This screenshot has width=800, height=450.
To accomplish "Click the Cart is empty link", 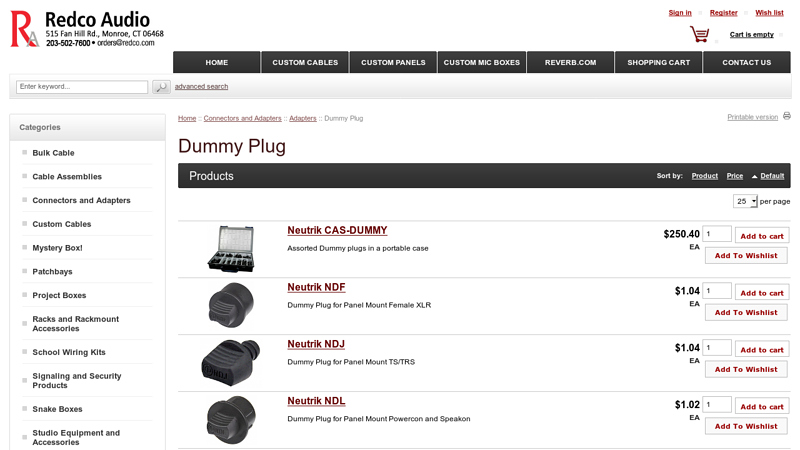I will [x=752, y=35].
